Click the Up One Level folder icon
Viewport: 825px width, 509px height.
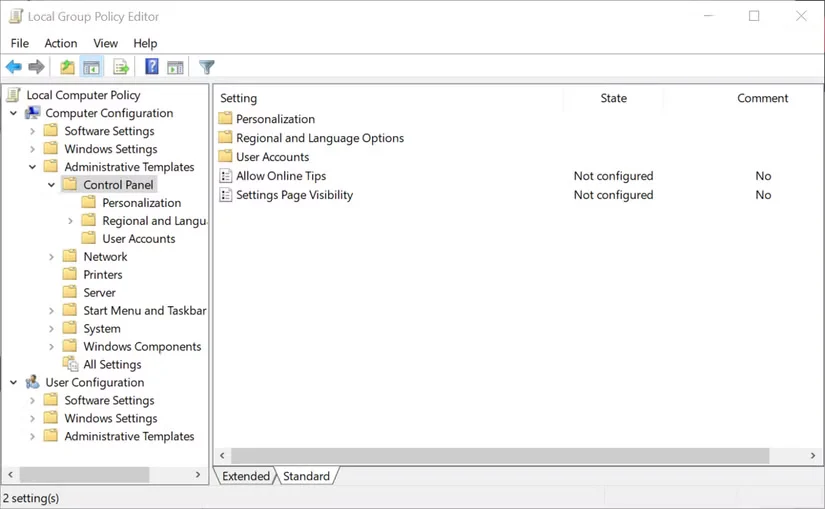67,67
